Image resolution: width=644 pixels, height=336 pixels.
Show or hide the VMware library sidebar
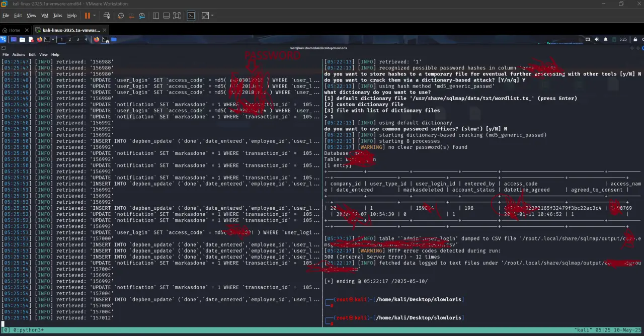click(x=155, y=16)
